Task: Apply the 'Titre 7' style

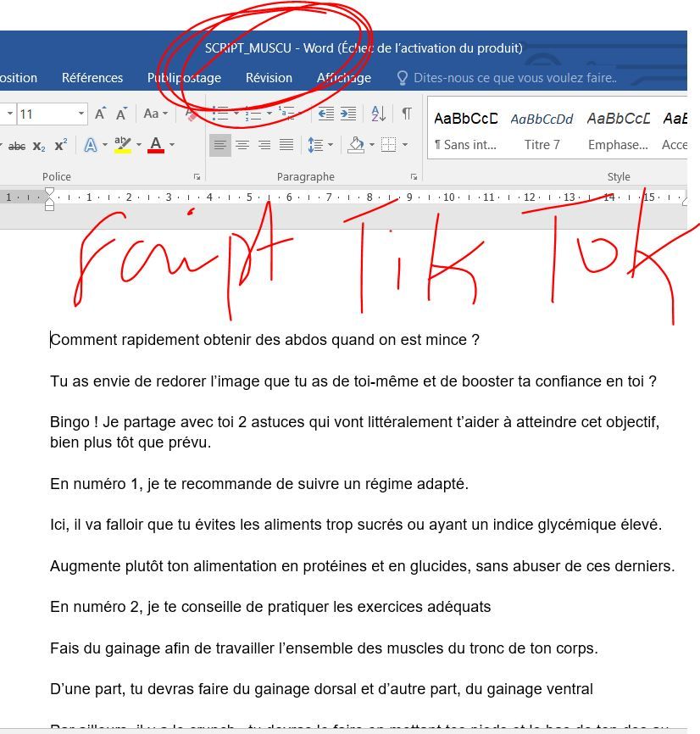Action: pos(542,131)
